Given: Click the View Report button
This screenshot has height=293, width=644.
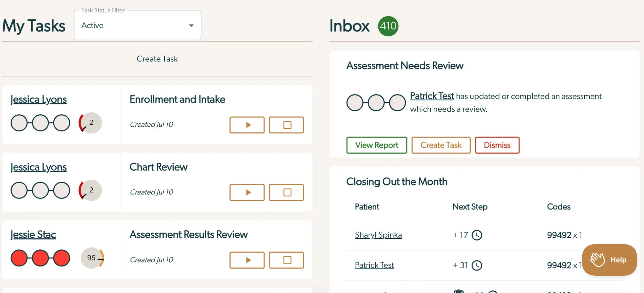Looking at the screenshot, I should pos(376,145).
